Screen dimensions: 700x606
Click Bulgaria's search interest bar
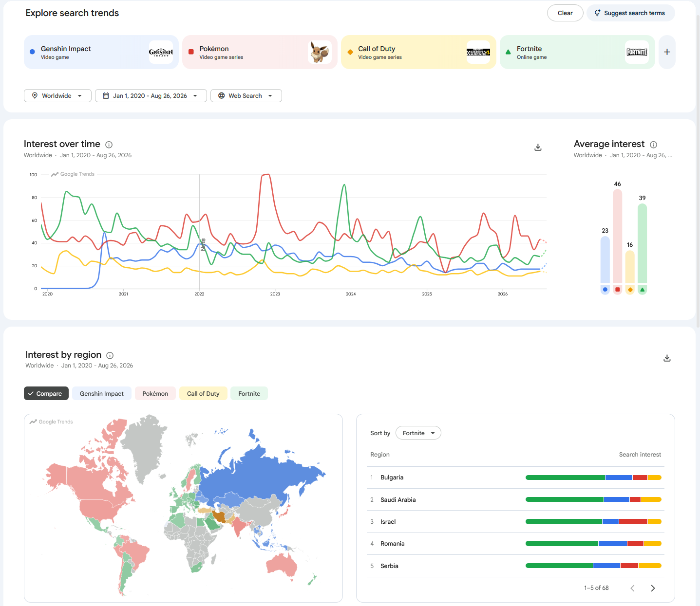[x=593, y=477]
